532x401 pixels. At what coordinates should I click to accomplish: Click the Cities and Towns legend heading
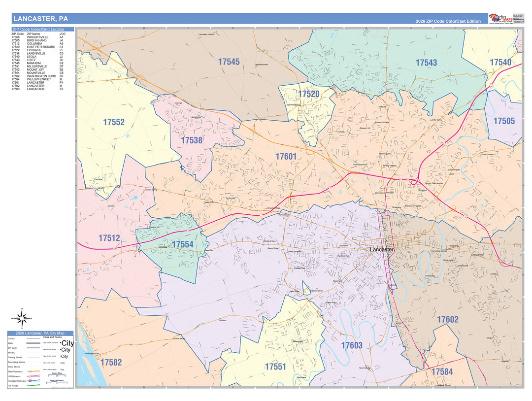coord(52,337)
